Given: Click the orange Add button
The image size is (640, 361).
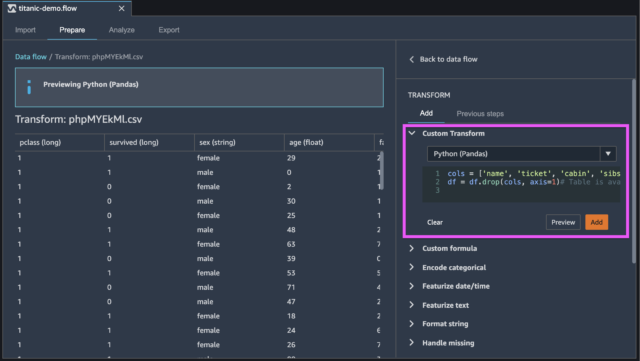Looking at the screenshot, I should click(x=596, y=222).
